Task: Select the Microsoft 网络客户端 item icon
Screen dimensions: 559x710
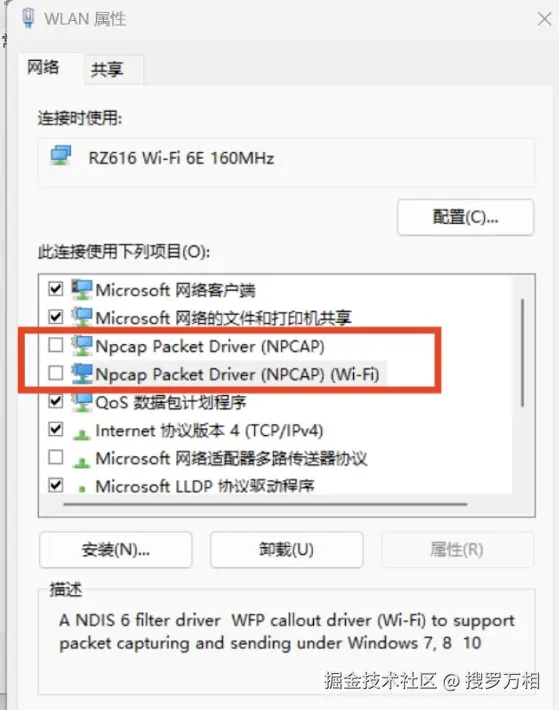Action: [x=82, y=290]
